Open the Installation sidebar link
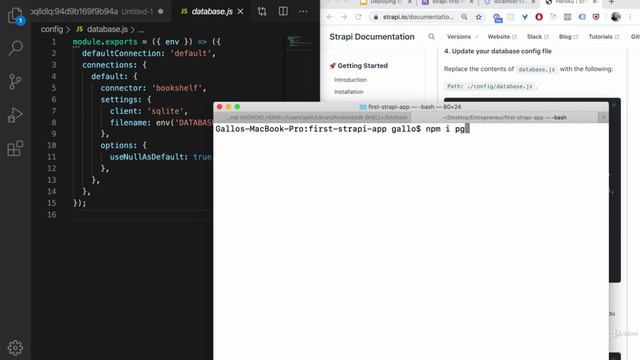 349,92
